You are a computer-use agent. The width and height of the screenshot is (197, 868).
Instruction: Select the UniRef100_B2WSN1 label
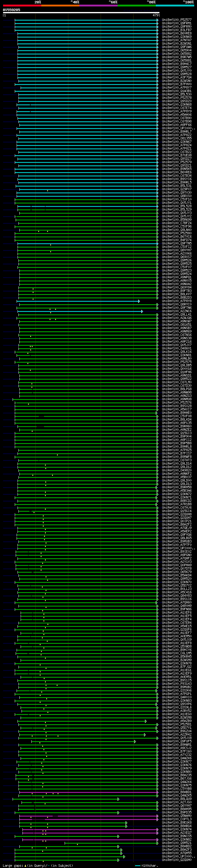(x=177, y=43)
